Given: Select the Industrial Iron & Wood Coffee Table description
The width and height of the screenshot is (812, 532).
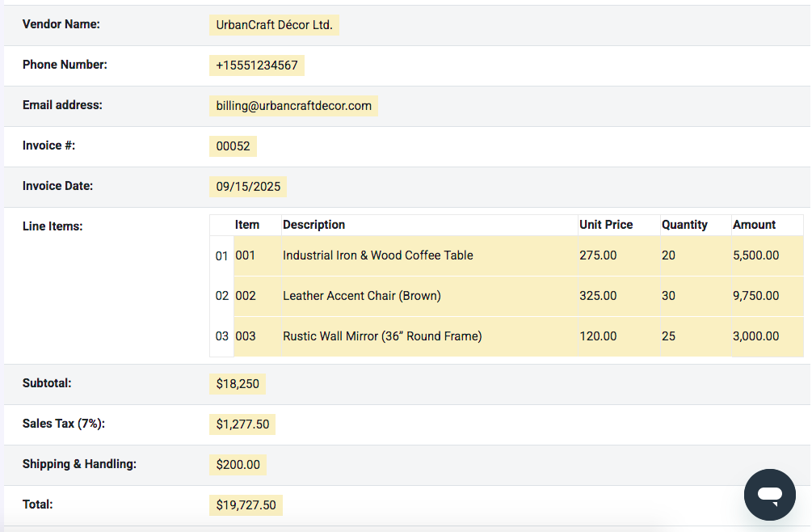Looking at the screenshot, I should [x=377, y=255].
